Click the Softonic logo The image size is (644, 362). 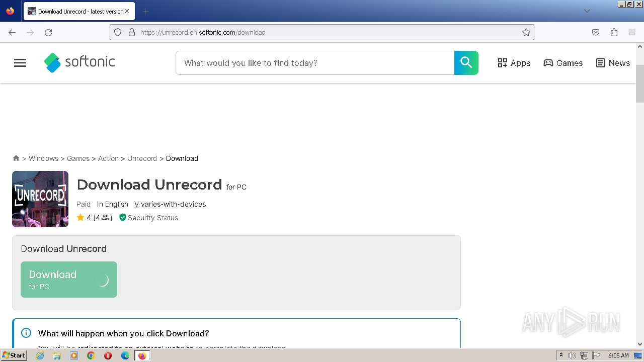(x=79, y=62)
